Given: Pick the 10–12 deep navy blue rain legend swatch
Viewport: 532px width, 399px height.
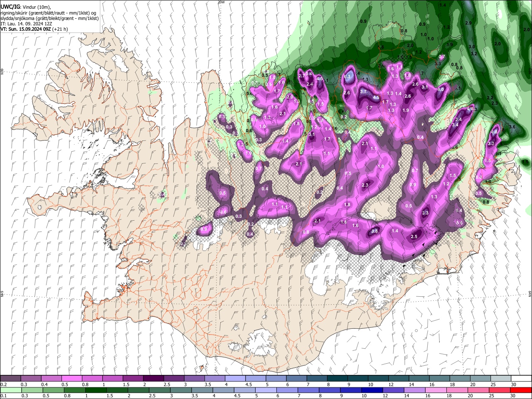Looking at the screenshot, I should [x=372, y=390].
